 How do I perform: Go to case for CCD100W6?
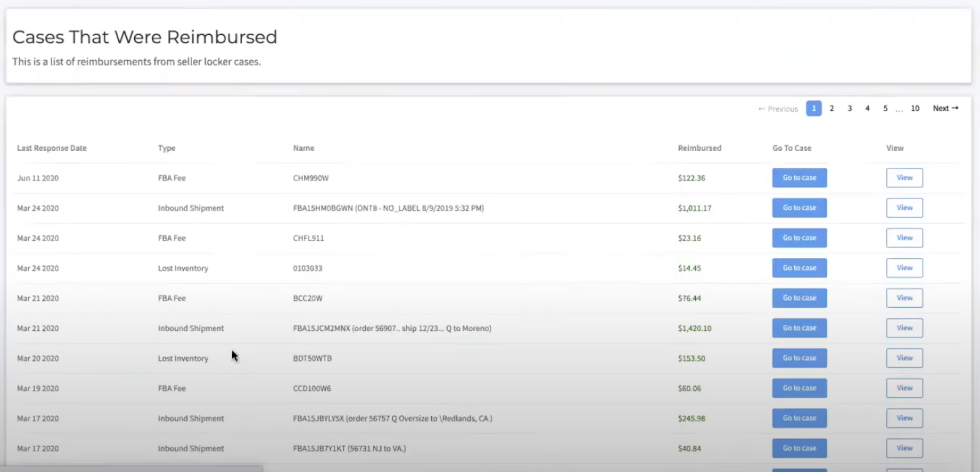point(799,388)
